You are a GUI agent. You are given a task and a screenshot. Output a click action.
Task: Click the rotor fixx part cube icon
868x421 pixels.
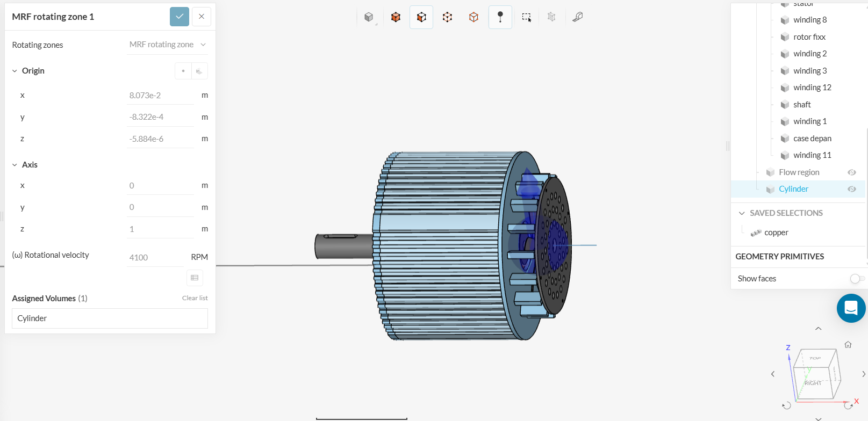(785, 37)
